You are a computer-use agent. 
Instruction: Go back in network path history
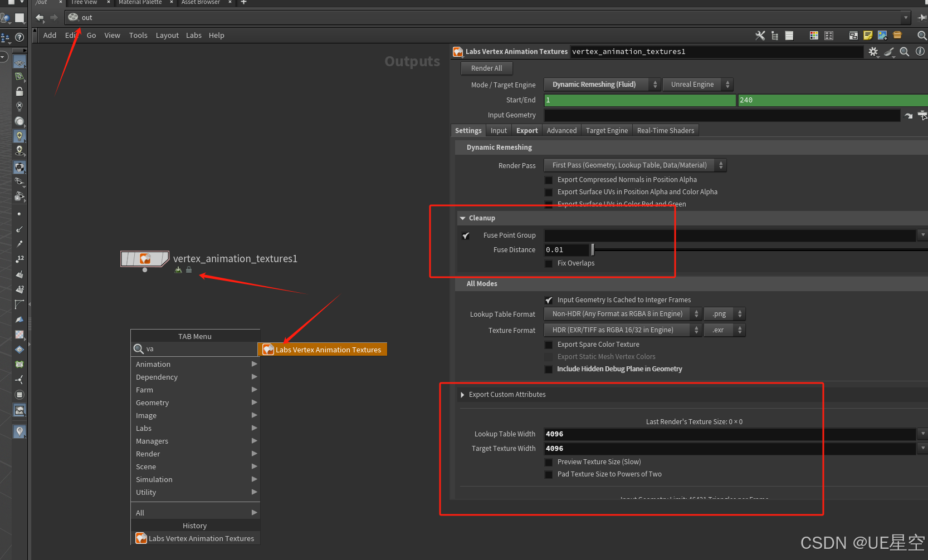coord(40,18)
